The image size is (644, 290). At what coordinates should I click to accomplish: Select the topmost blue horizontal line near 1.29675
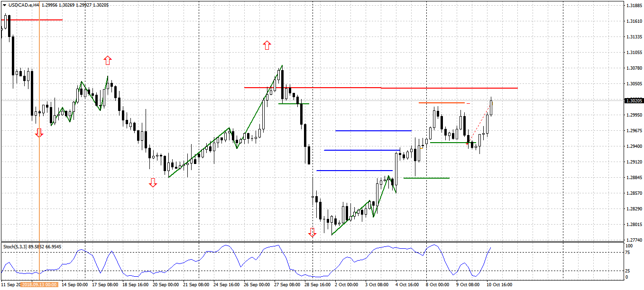[373, 130]
